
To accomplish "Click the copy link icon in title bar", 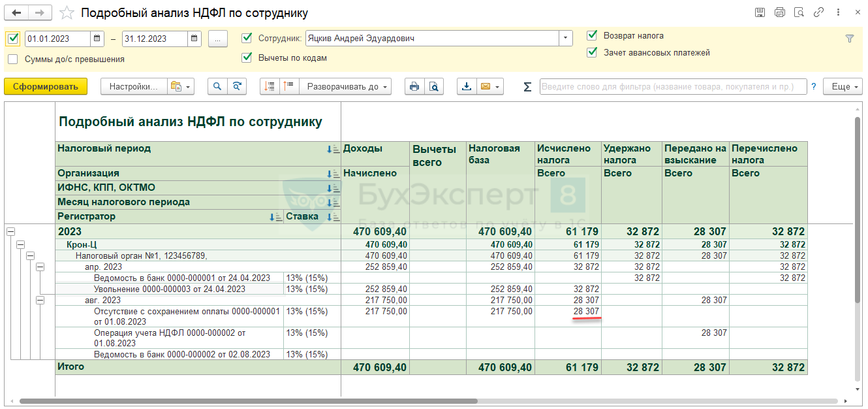I will [818, 12].
